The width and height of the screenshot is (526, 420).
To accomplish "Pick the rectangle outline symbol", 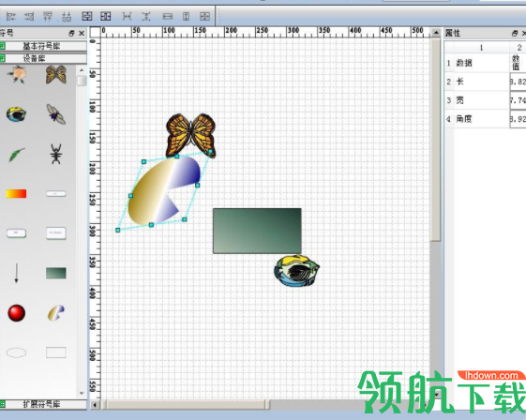I will pos(56,352).
